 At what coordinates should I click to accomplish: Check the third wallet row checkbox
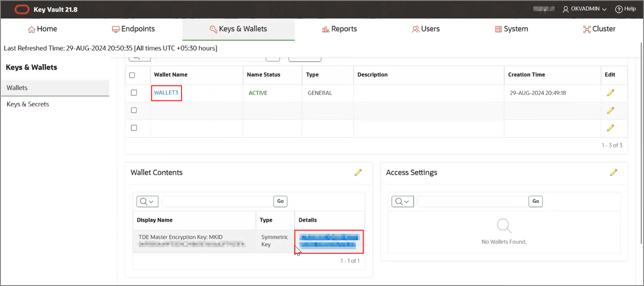pyautogui.click(x=134, y=128)
